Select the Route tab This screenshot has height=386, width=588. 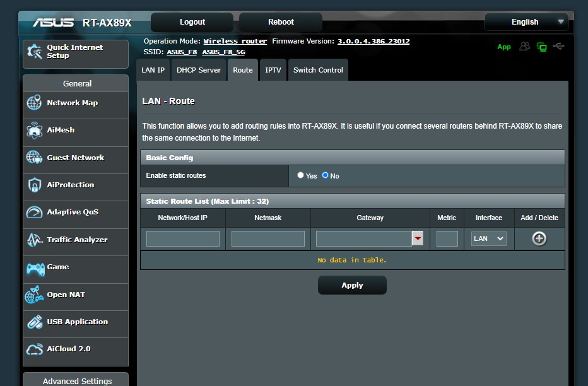(x=243, y=70)
